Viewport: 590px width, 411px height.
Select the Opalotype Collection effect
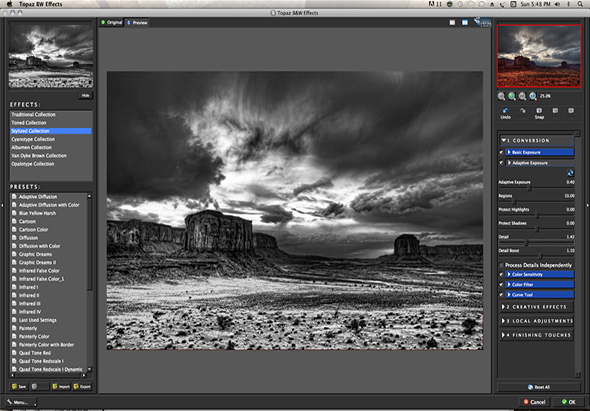point(50,164)
